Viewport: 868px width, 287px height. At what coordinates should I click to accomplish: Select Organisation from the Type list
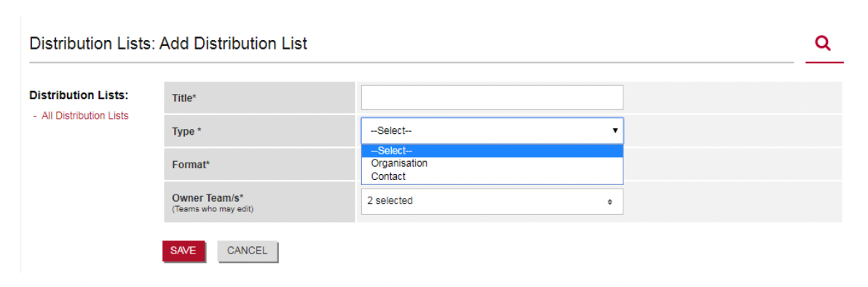(x=399, y=163)
